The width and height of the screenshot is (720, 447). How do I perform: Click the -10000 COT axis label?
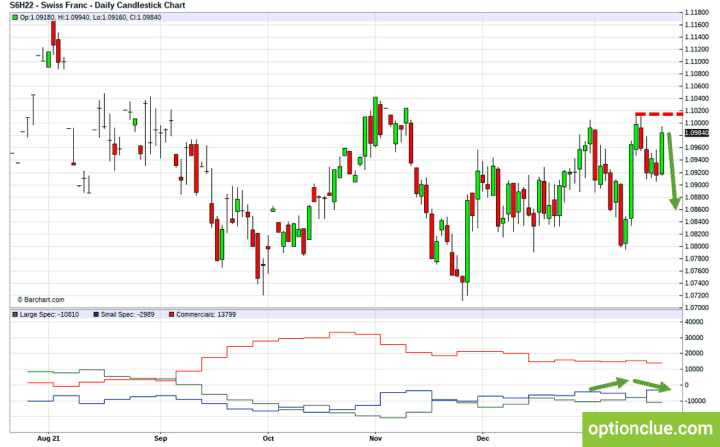coord(693,401)
